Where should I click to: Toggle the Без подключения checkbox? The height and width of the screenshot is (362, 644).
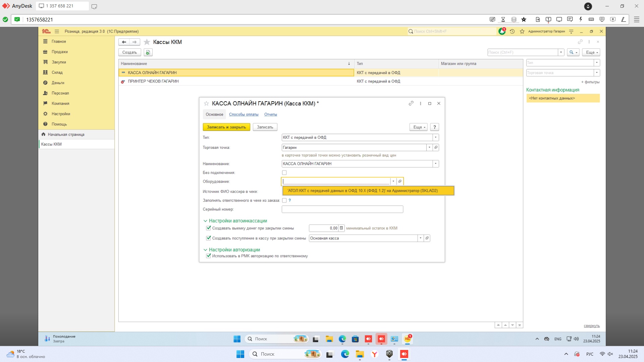tap(284, 173)
